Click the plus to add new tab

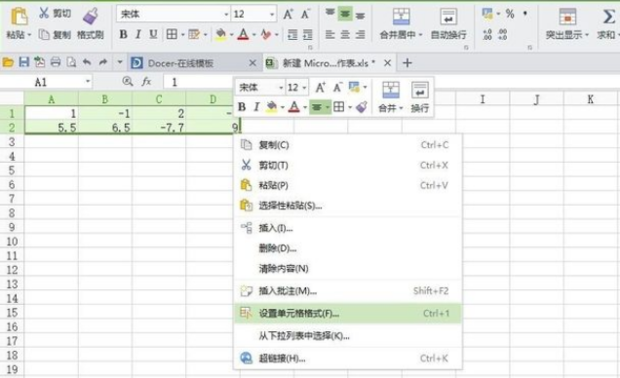[407, 63]
